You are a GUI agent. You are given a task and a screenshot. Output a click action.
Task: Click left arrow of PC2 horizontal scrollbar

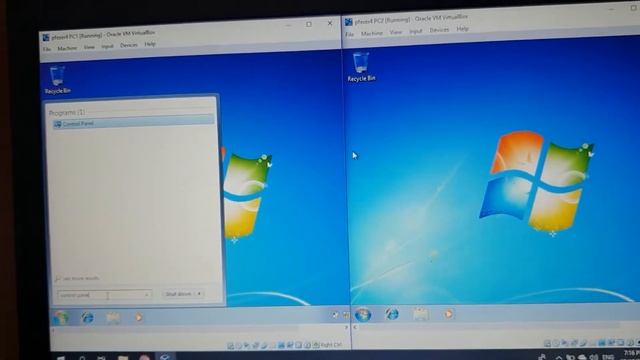coord(355,327)
